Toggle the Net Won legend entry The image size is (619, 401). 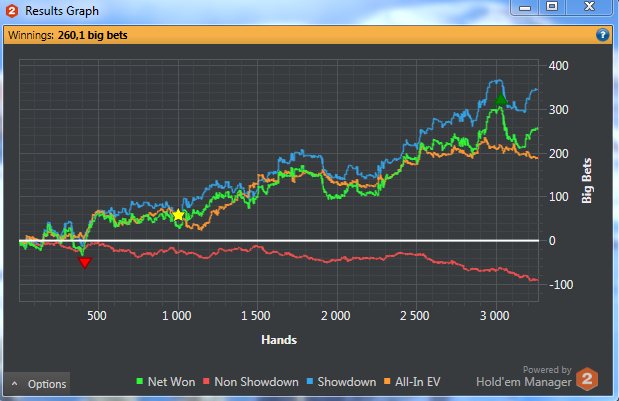point(165,382)
